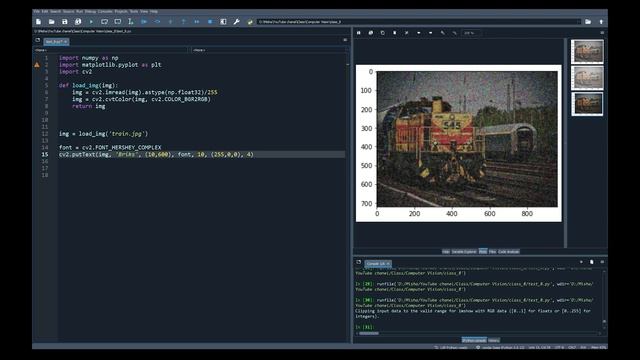Select the text_8.py editor tab
Image resolution: width=640 pixels, height=360 pixels.
pyautogui.click(x=56, y=42)
